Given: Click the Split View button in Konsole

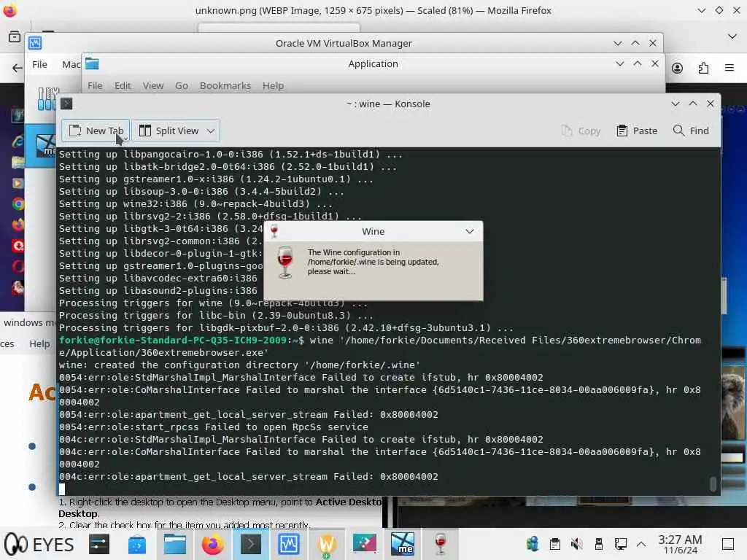Looking at the screenshot, I should [x=169, y=131].
